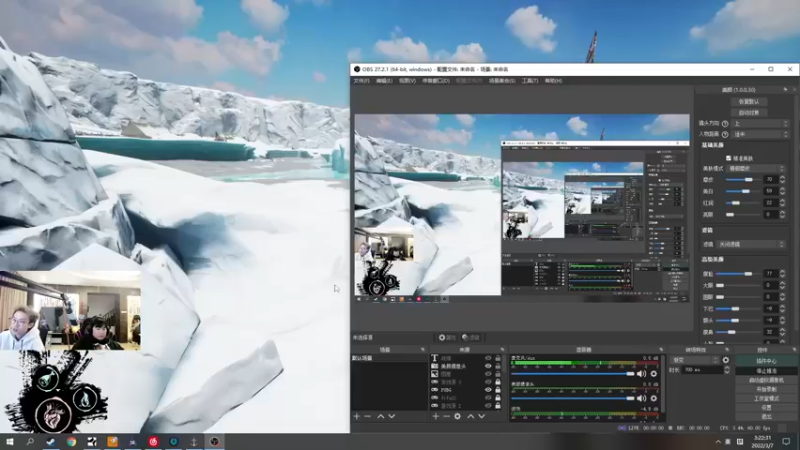Image resolution: width=800 pixels, height=450 pixels.
Task: Adjust the 瘦脸 value stepper
Action: [x=783, y=273]
